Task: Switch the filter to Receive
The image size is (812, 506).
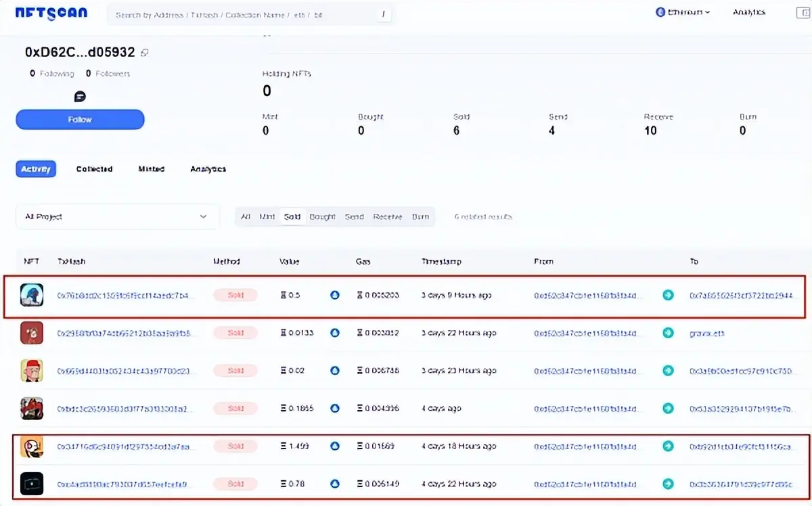Action: (x=388, y=217)
